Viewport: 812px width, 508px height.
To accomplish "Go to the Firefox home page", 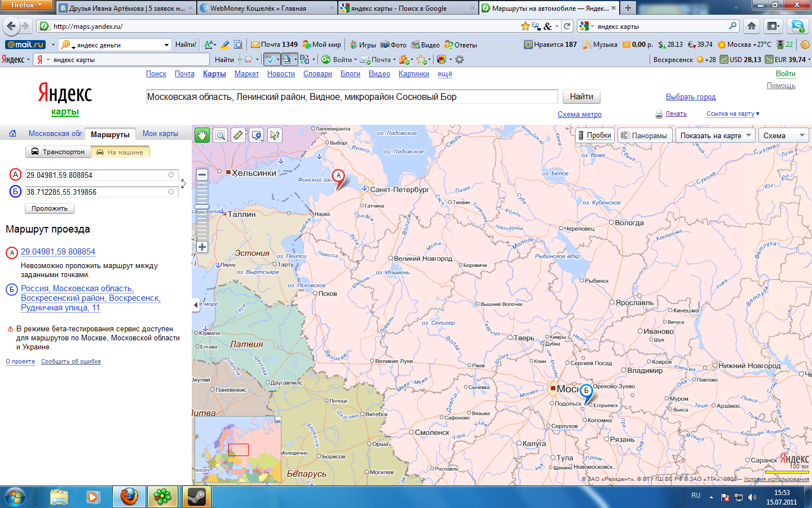I will 752,26.
